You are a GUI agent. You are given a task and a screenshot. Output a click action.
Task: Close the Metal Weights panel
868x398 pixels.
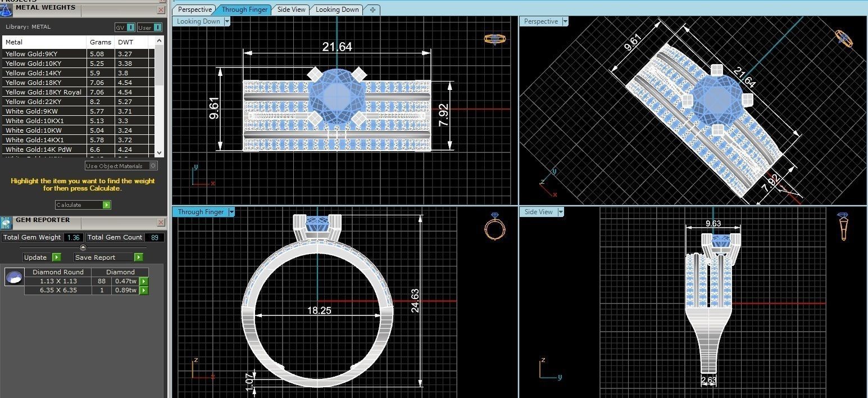click(161, 10)
